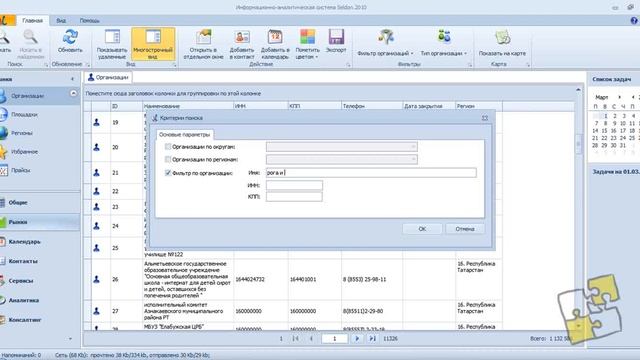Select the Организации document tab
The width and height of the screenshot is (640, 360).
108,77
